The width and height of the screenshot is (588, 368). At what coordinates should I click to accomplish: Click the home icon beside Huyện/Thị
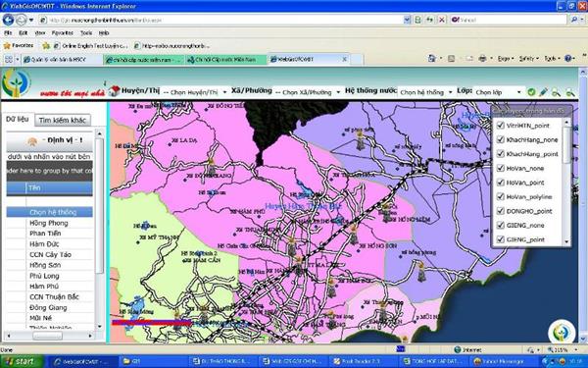click(114, 91)
